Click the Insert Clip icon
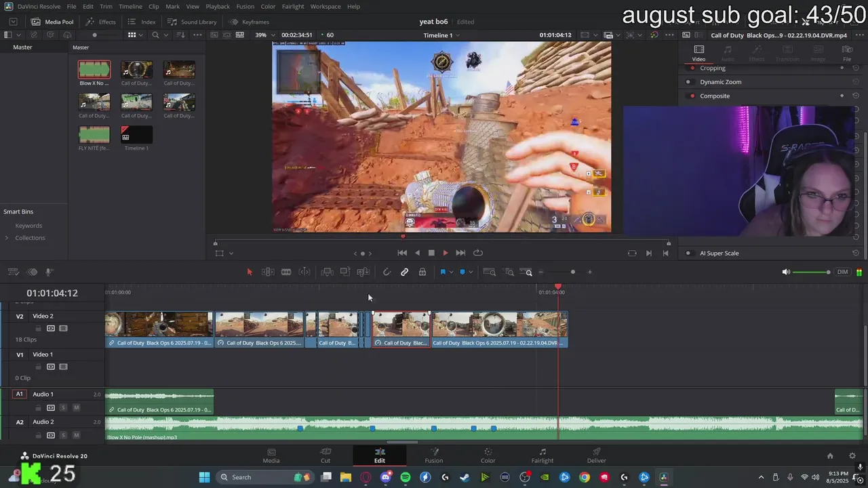 point(327,272)
